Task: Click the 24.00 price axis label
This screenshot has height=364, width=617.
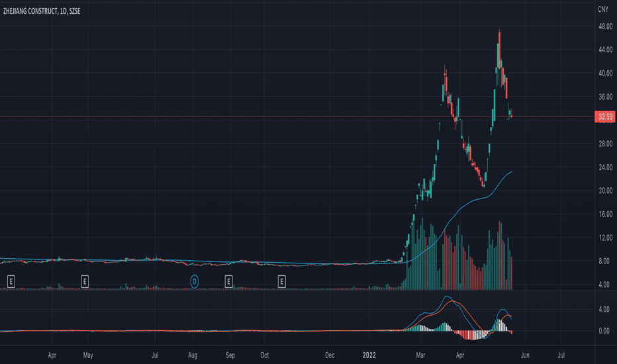Action: (605, 167)
